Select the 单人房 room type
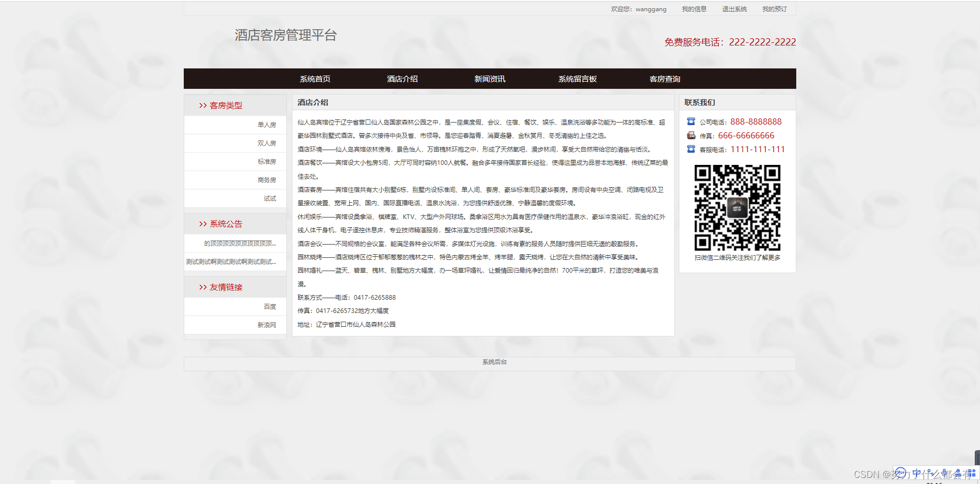 click(267, 125)
